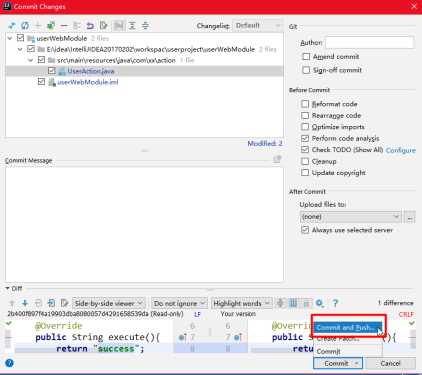
Task: Enable the Rearrange code checkbox
Action: click(305, 115)
